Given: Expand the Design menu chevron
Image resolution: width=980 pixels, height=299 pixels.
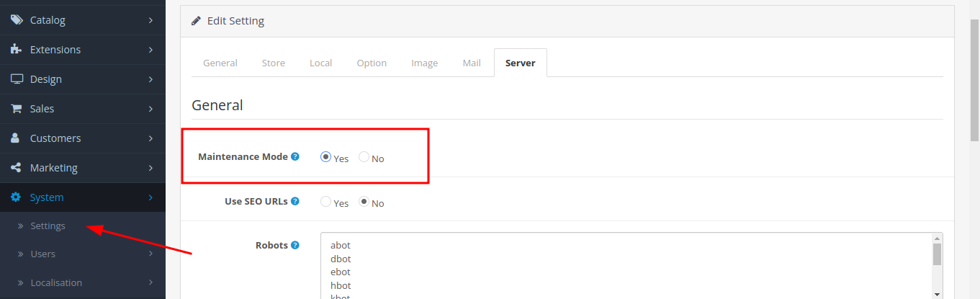Looking at the screenshot, I should click(150, 79).
